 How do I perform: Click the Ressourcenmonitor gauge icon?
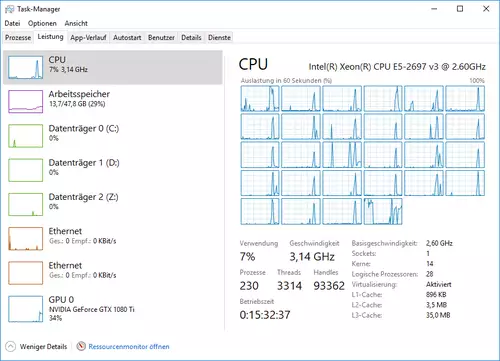tap(81, 346)
